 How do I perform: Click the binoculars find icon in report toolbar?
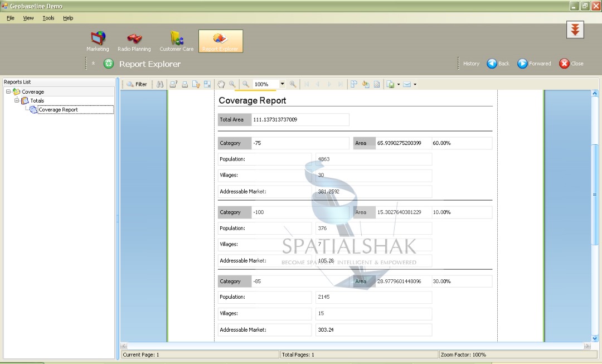click(x=160, y=84)
